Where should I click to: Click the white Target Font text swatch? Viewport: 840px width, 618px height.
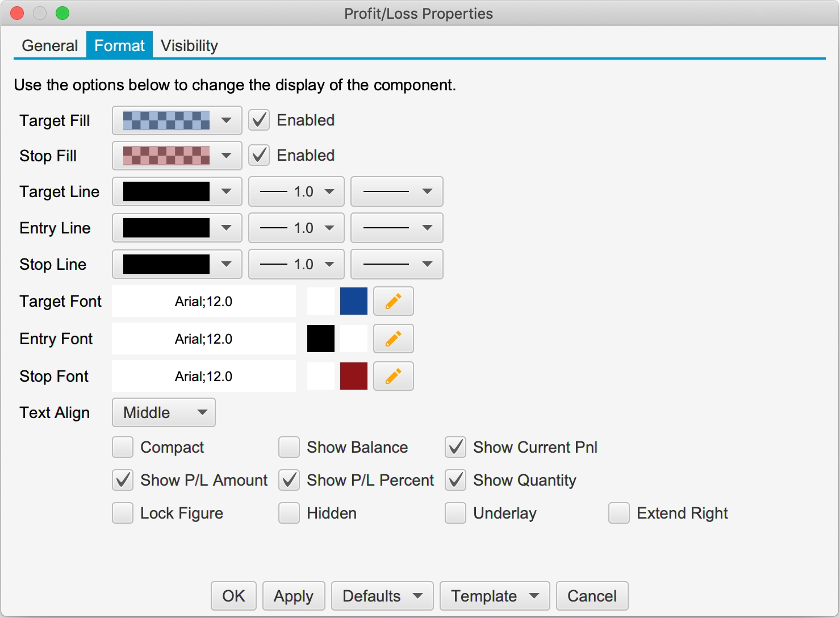(x=321, y=301)
